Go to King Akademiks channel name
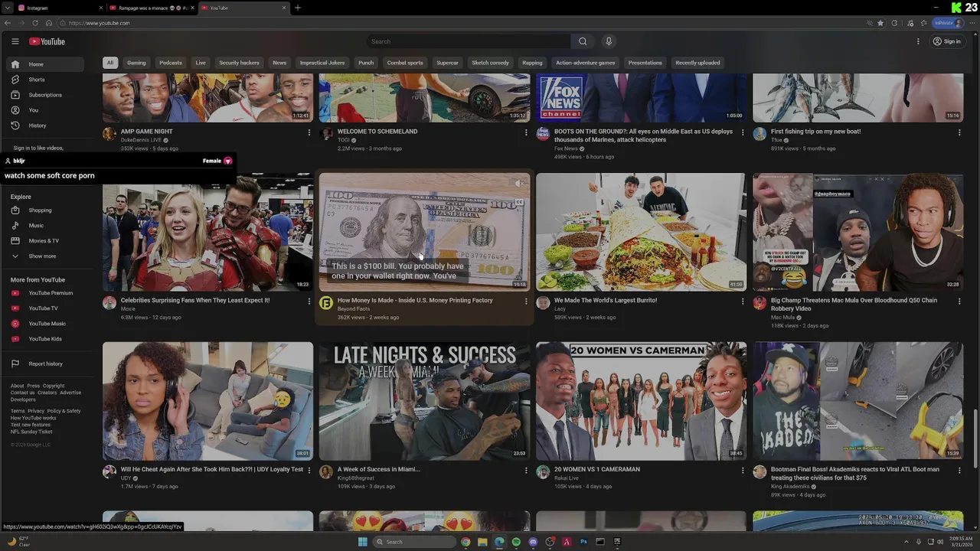This screenshot has width=980, height=551. tap(790, 487)
